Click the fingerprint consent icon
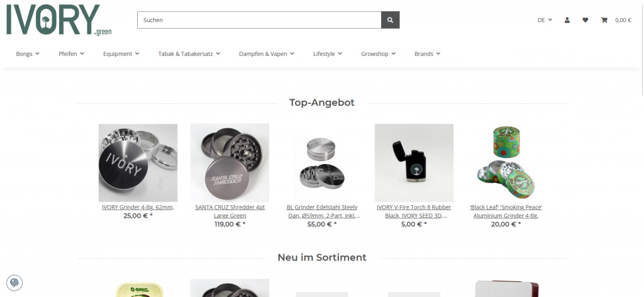 pos(14,283)
